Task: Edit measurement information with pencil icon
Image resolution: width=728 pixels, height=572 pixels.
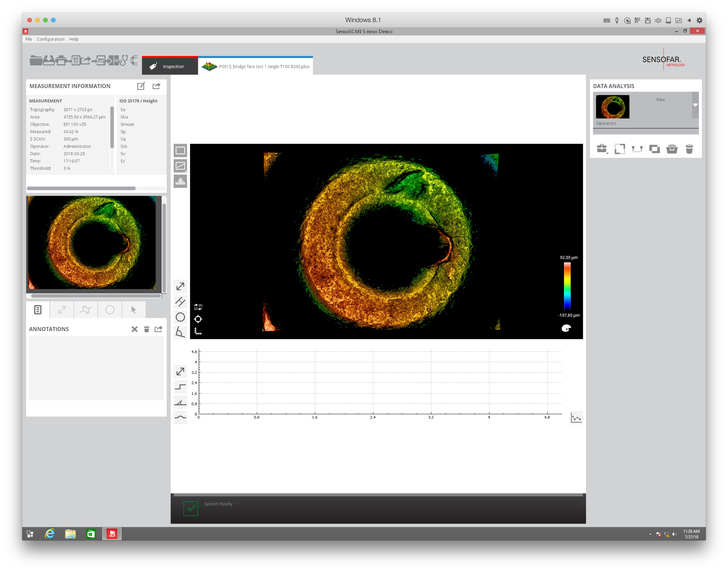Action: (141, 86)
